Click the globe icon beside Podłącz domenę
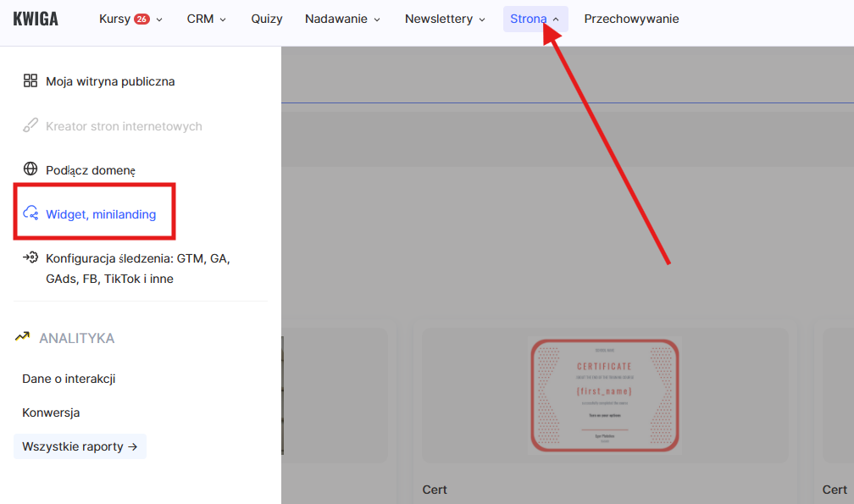Screen dimensions: 854x504 [x=30, y=169]
